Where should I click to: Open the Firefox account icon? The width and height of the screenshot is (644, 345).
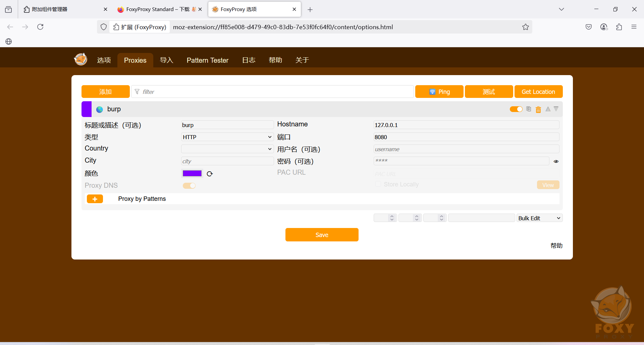(x=604, y=27)
